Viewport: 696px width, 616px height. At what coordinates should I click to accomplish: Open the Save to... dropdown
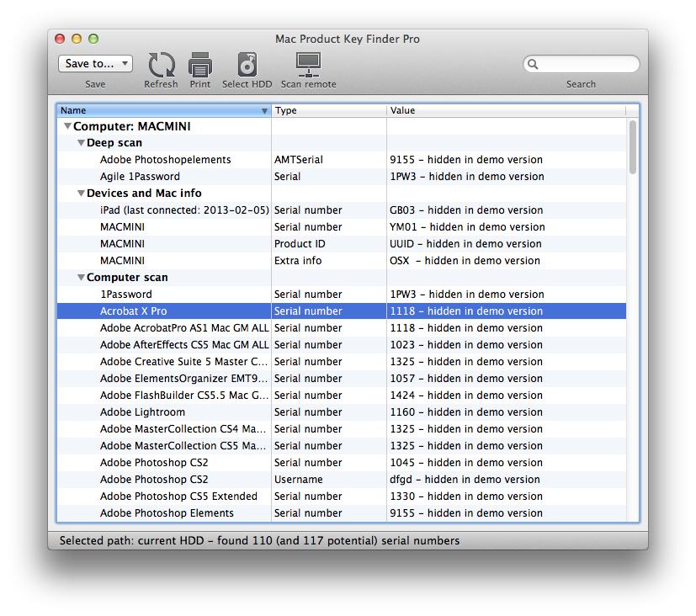point(95,64)
